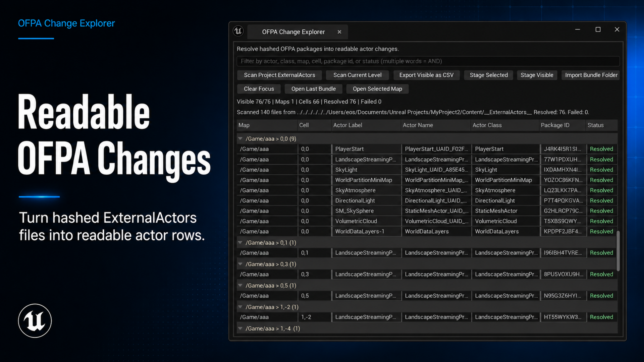Viewport: 644px width, 362px height.
Task: Sort by the Cell column header
Action: point(314,125)
